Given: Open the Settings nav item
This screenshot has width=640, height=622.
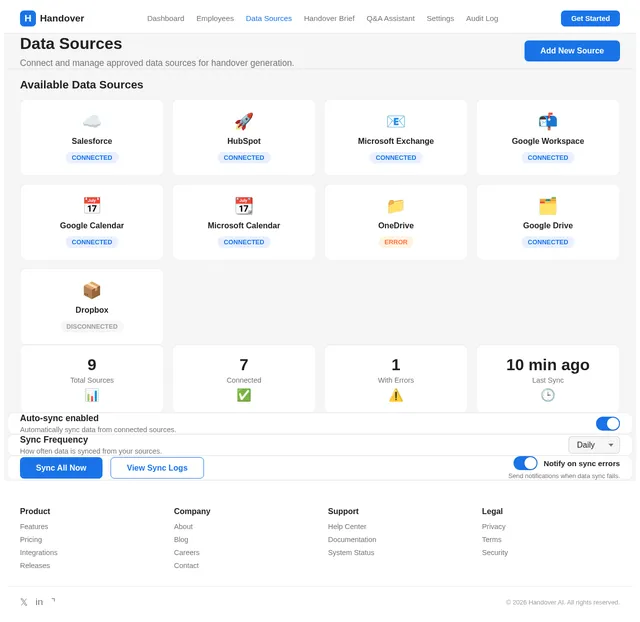Looking at the screenshot, I should (x=440, y=18).
